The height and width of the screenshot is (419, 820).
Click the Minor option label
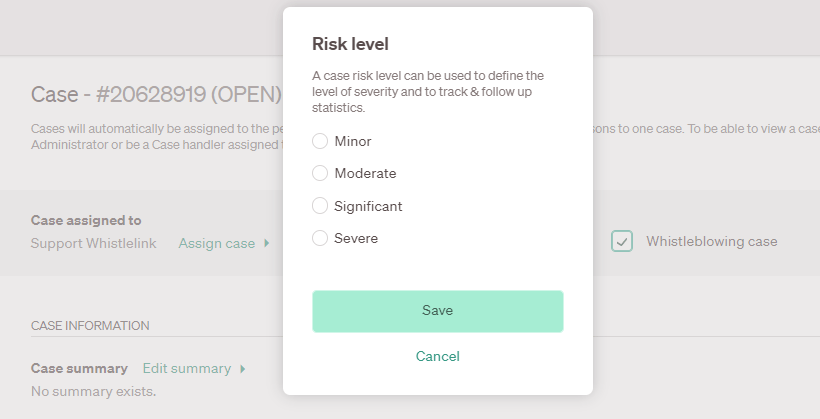coord(353,141)
